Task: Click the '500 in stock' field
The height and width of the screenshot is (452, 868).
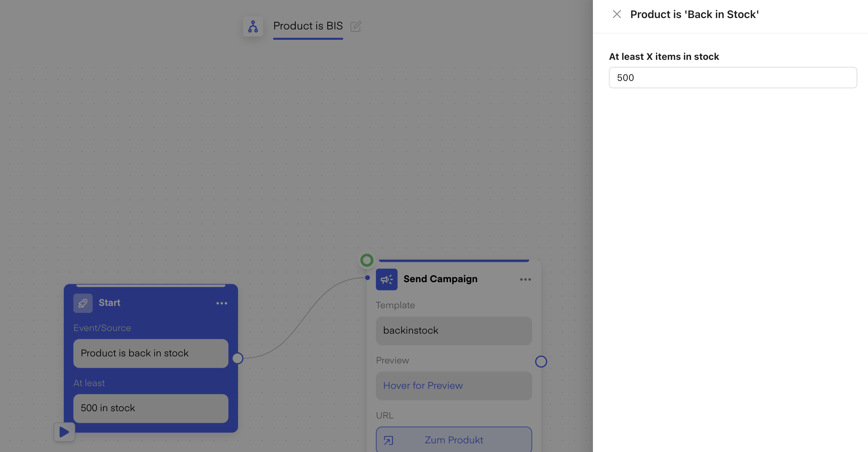Action: pos(151,408)
